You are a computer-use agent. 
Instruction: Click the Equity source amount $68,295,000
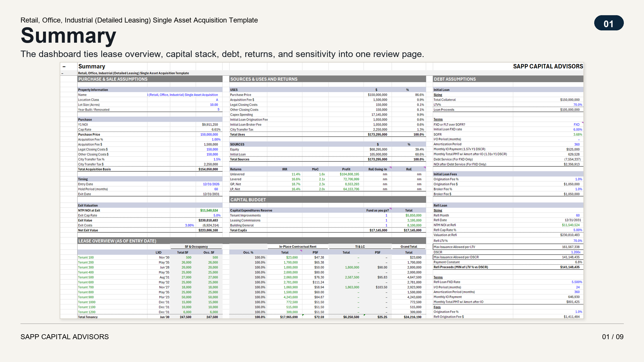coord(378,149)
